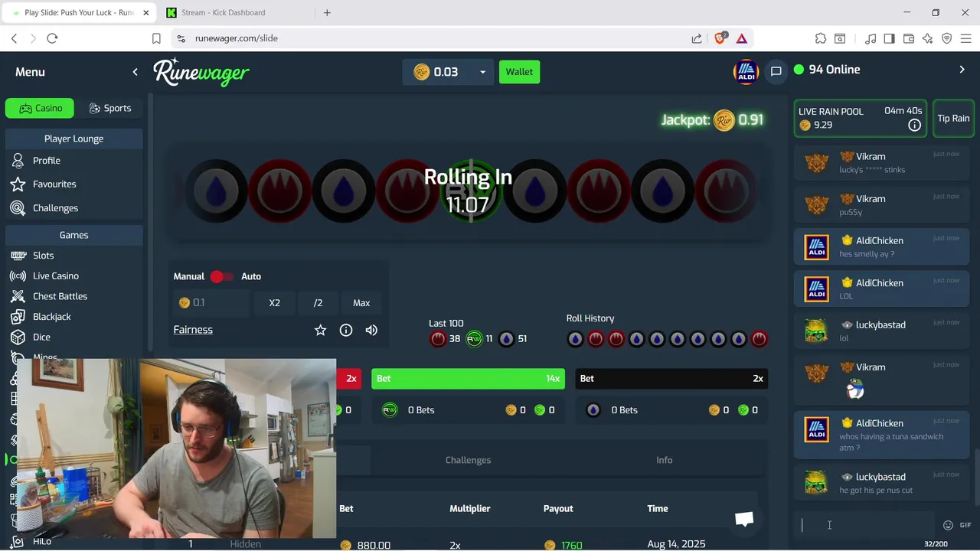The height and width of the screenshot is (551, 980).
Task: Collapse the left menu with chevron
Action: pyautogui.click(x=135, y=72)
